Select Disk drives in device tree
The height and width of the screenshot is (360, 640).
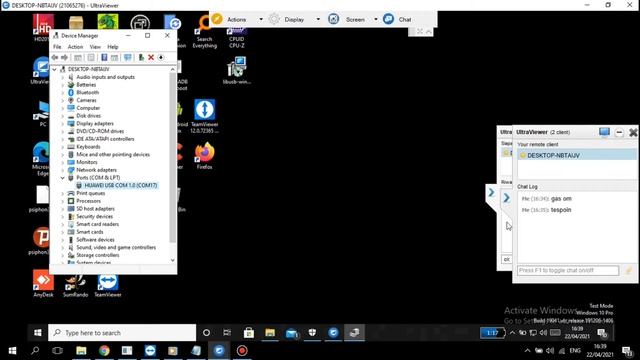click(89, 116)
